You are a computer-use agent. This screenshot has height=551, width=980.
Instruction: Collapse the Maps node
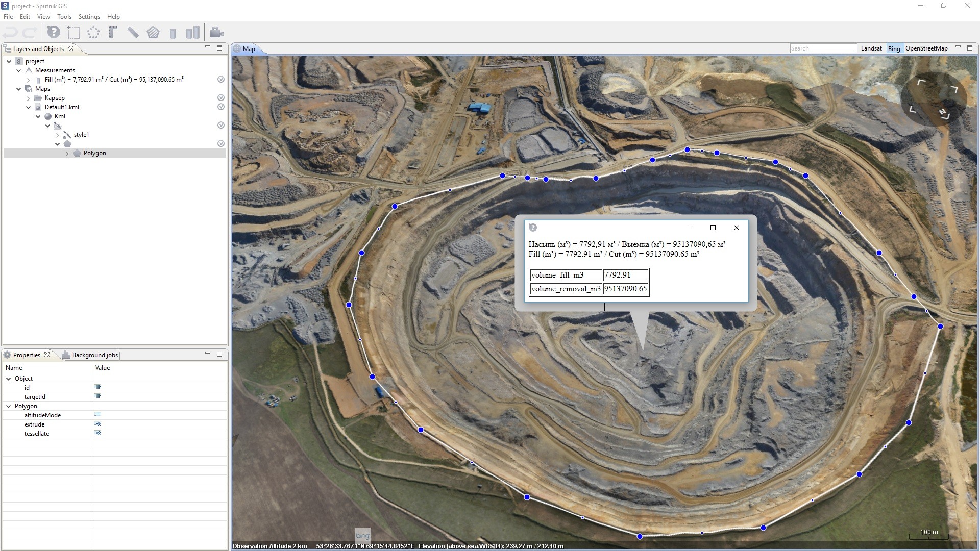(x=19, y=89)
